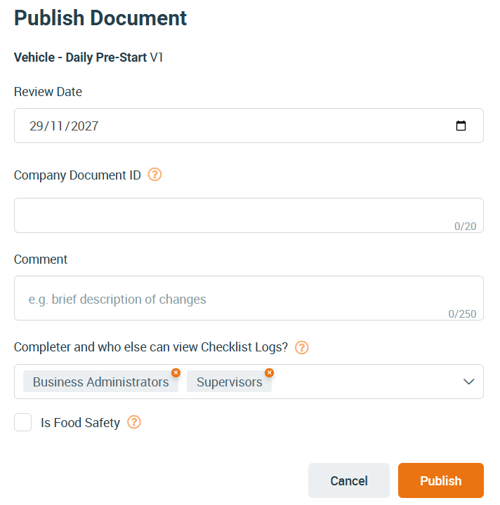Image resolution: width=500 pixels, height=505 pixels.
Task: Click the Review Date field showing 29/11/2027
Action: click(249, 125)
